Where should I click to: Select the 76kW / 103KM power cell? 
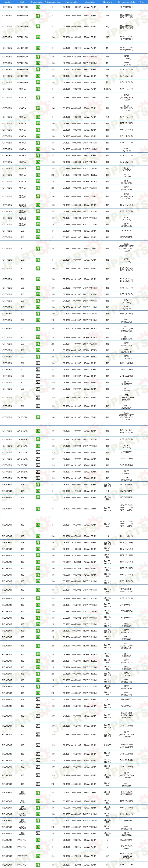[x=90, y=295]
